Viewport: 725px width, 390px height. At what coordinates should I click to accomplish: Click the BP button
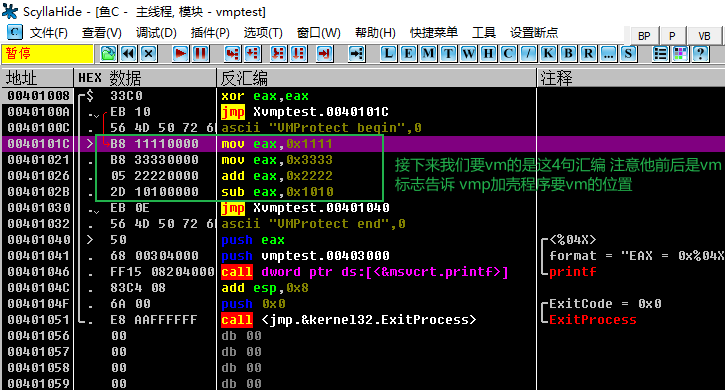pos(644,36)
